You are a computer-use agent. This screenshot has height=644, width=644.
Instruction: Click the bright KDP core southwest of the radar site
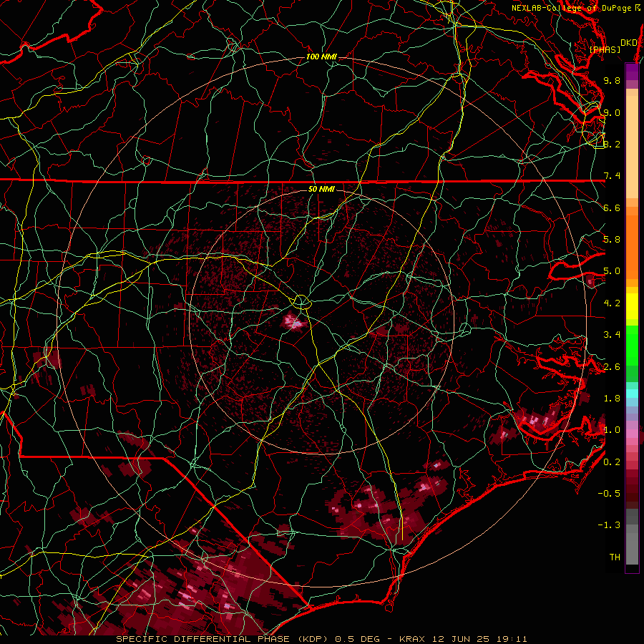294,323
